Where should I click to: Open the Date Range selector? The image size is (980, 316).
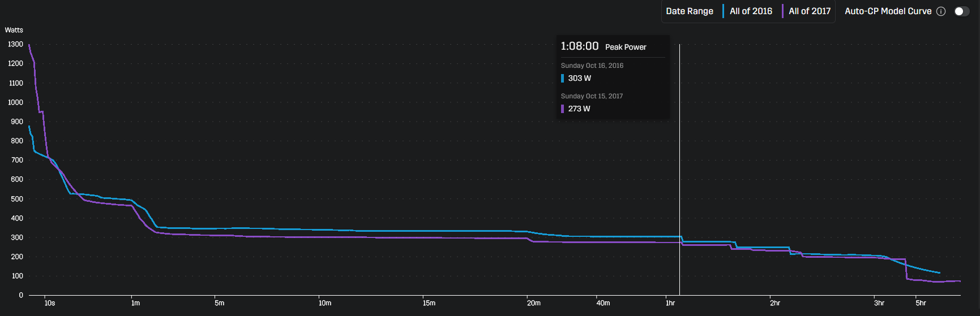point(689,11)
